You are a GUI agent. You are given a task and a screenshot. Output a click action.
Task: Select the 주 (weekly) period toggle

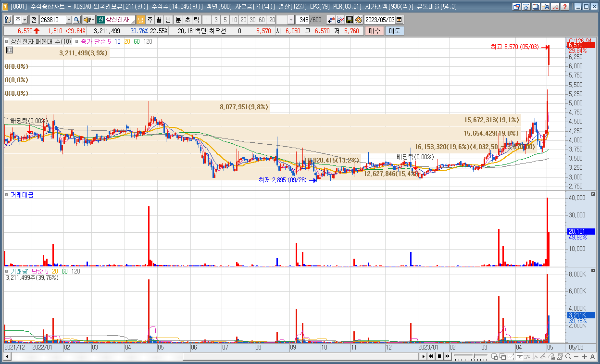pos(150,20)
